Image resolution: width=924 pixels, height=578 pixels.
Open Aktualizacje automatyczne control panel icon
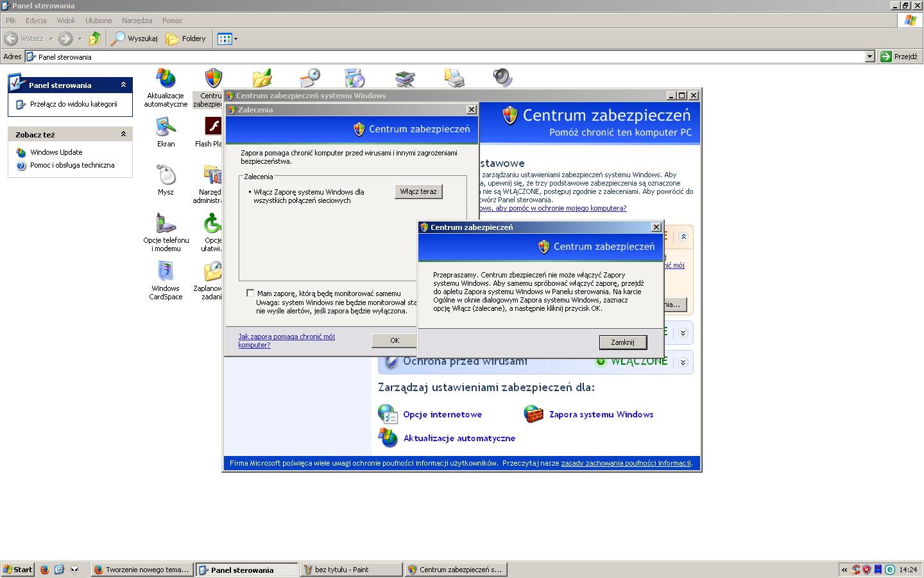point(166,87)
